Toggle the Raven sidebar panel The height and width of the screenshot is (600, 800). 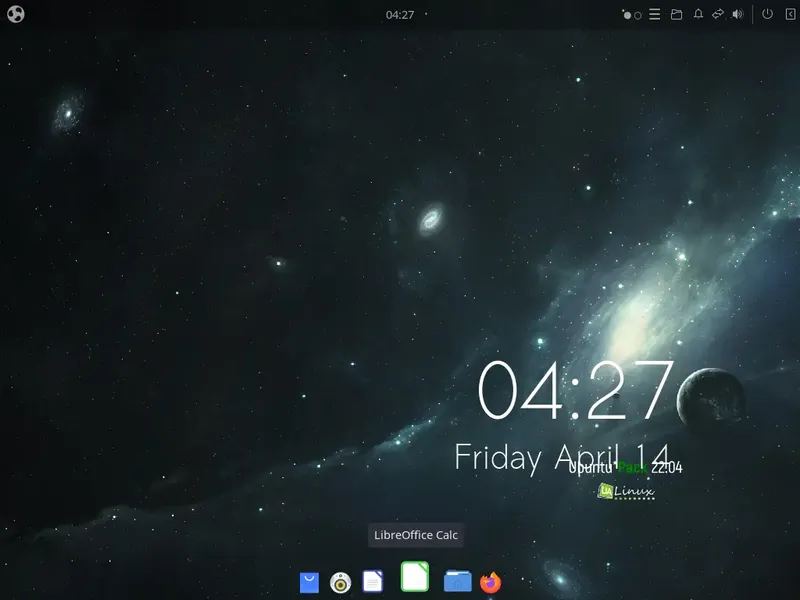(x=790, y=14)
